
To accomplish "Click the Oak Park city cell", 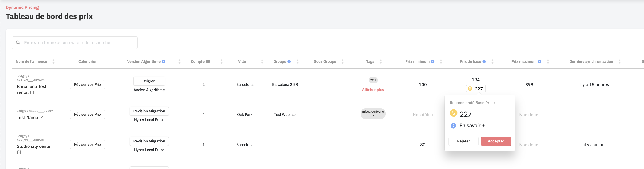I will [245, 115].
